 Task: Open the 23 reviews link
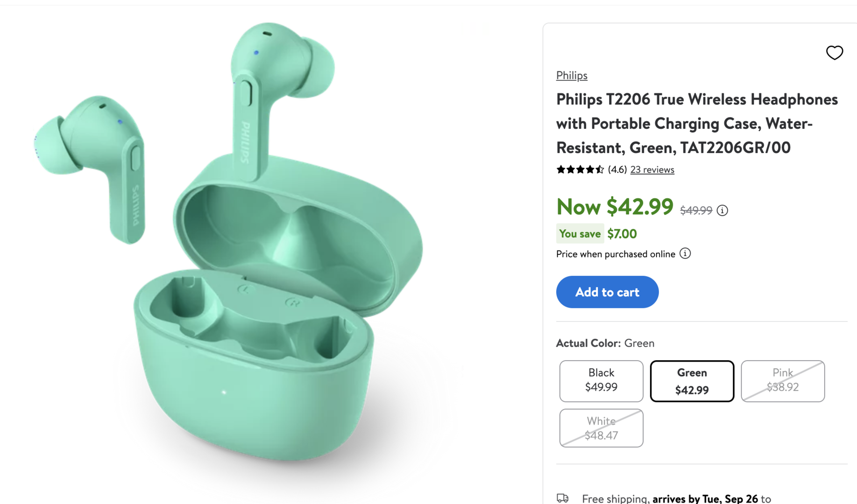652,169
